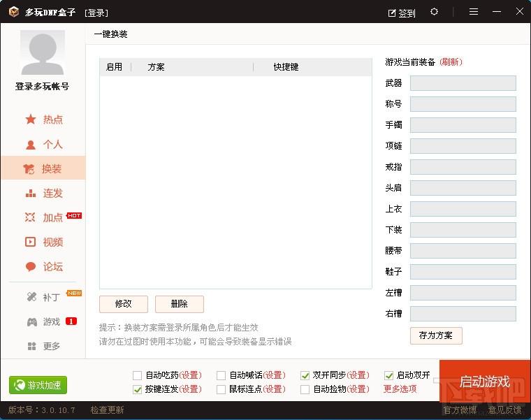Image resolution: width=531 pixels, height=420 pixels.
Task: Click 意见反馈 in the status bar
Action: (504, 410)
